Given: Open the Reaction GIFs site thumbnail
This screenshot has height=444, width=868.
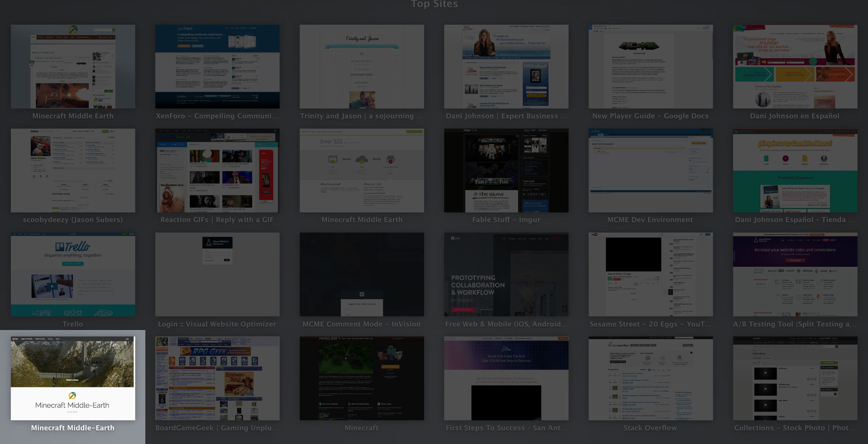Looking at the screenshot, I should [x=217, y=171].
